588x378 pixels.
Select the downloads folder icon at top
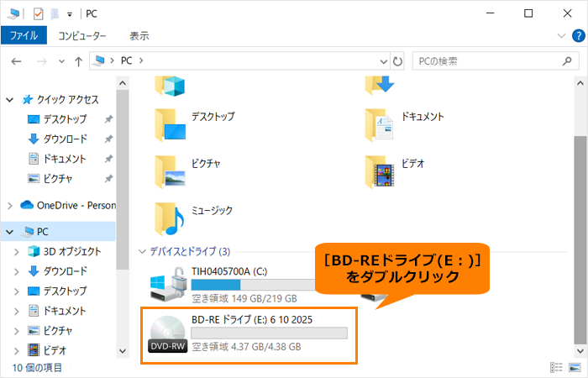(379, 86)
